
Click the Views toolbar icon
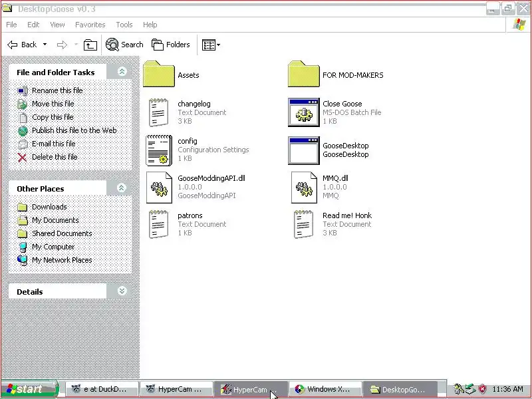click(208, 45)
